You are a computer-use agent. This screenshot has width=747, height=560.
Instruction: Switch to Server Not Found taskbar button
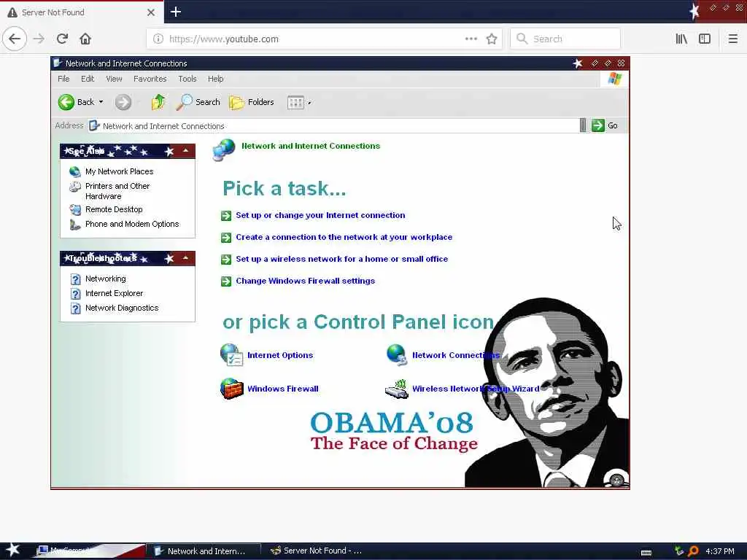318,551
